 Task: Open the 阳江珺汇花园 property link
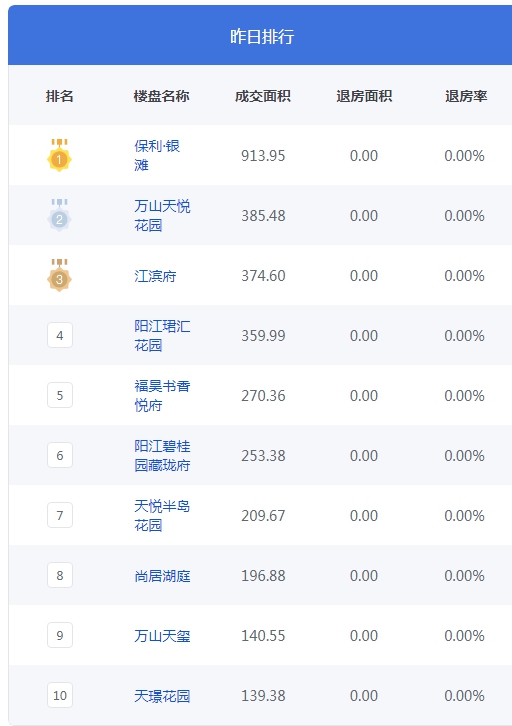(162, 336)
